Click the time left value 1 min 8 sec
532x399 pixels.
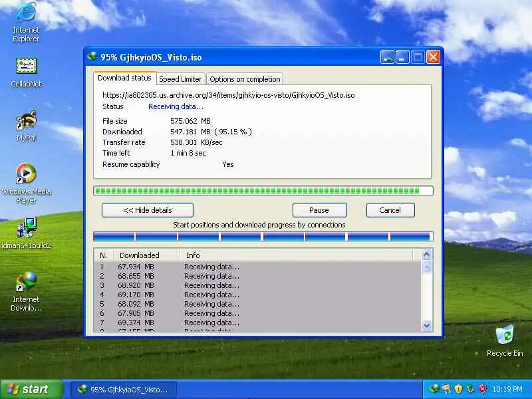click(188, 153)
